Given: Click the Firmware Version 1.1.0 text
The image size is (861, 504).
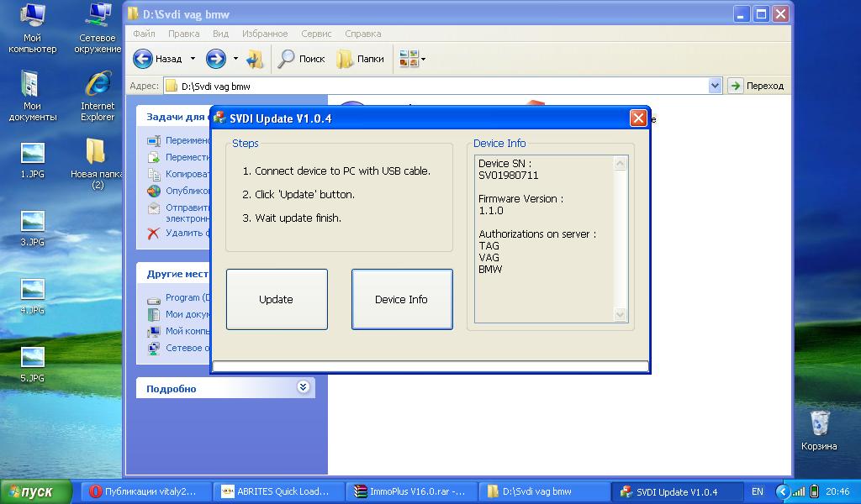Looking at the screenshot, I should click(491, 211).
